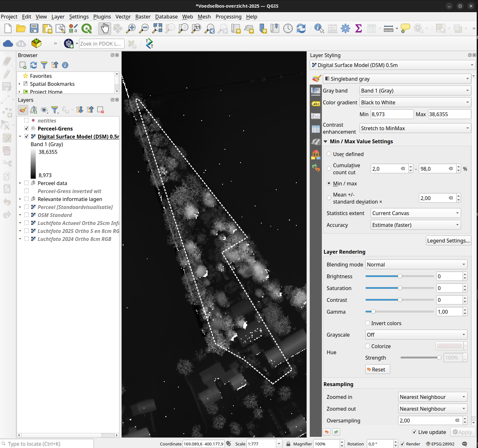Click the Filter Legend icon in Layers panel
This screenshot has width=478, height=448.
click(x=55, y=110)
